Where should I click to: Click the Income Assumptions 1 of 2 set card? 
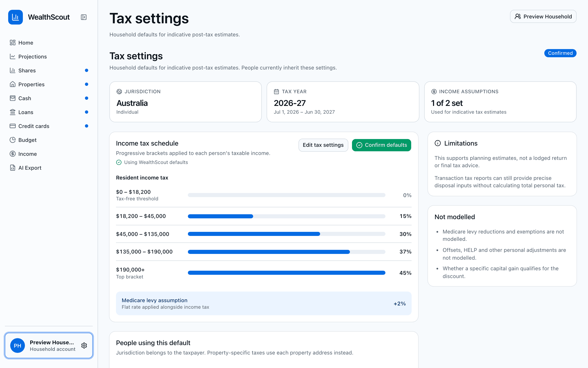pyautogui.click(x=500, y=102)
